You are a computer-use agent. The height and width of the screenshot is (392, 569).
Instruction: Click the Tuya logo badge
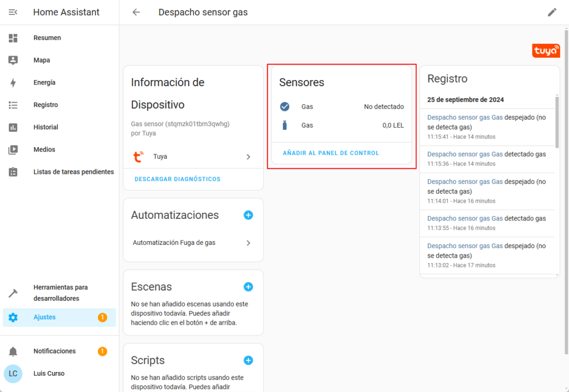tap(546, 51)
